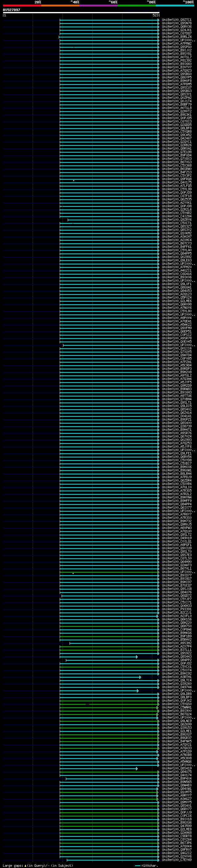This screenshot has height=868, width=197.
Task: Select label UniRef100_Q42467
Action: [177, 139]
